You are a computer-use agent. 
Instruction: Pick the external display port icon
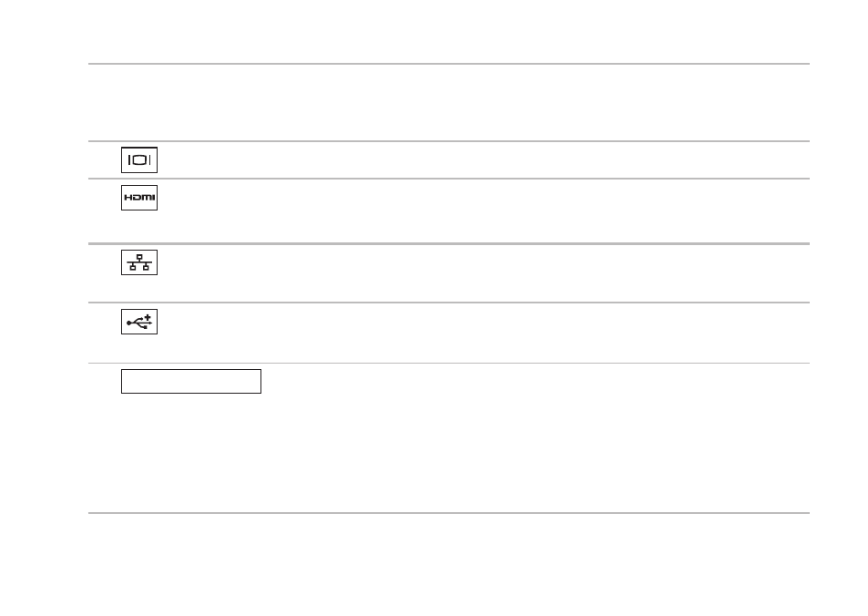coord(139,160)
